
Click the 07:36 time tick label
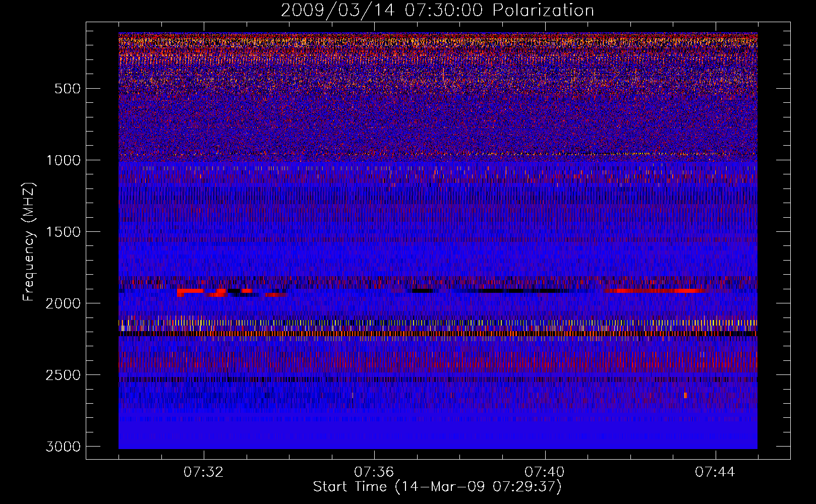[374, 472]
